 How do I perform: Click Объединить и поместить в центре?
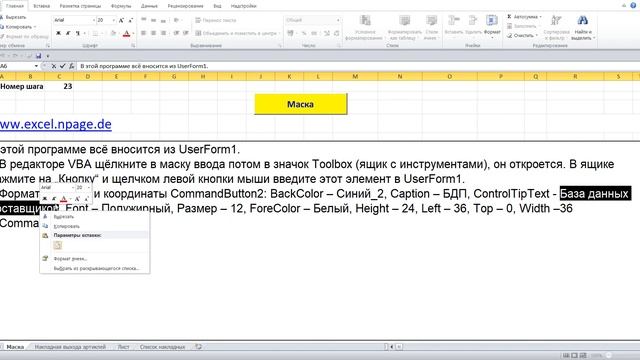[236, 33]
